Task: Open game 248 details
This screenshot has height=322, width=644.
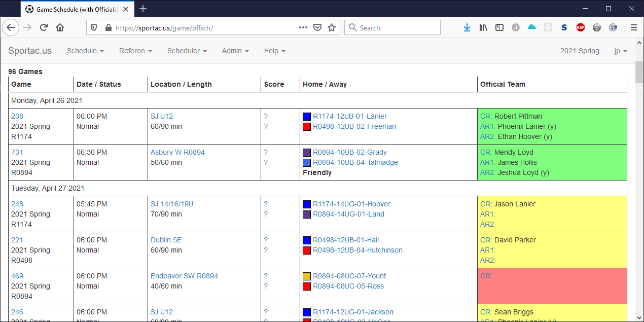Action: point(17,204)
